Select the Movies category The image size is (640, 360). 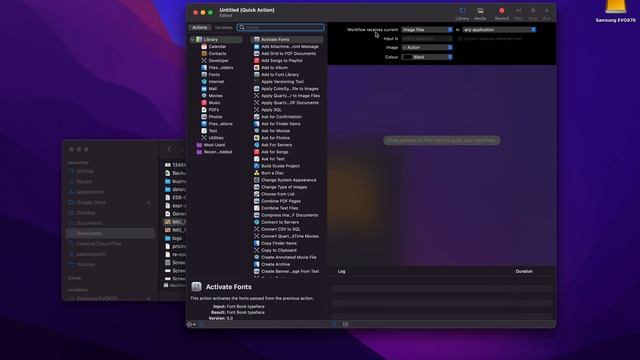pyautogui.click(x=211, y=96)
